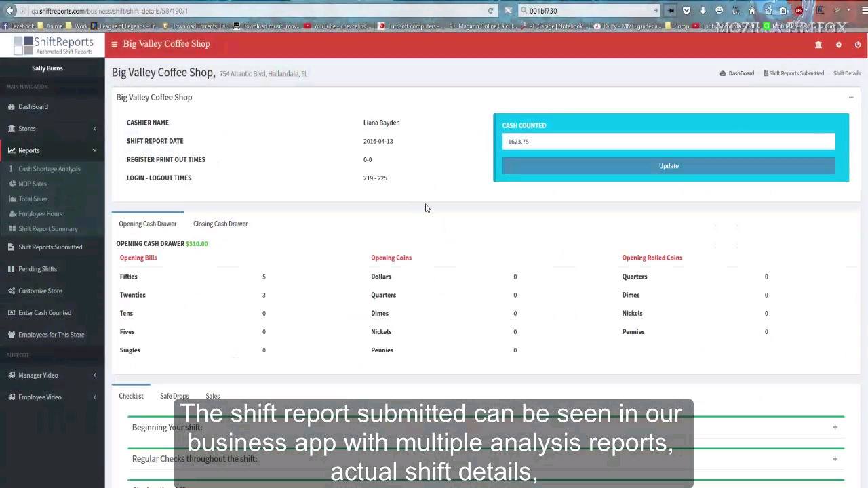The image size is (868, 488).
Task: Expand Regular Checks throughout the shift section
Action: [x=835, y=459]
